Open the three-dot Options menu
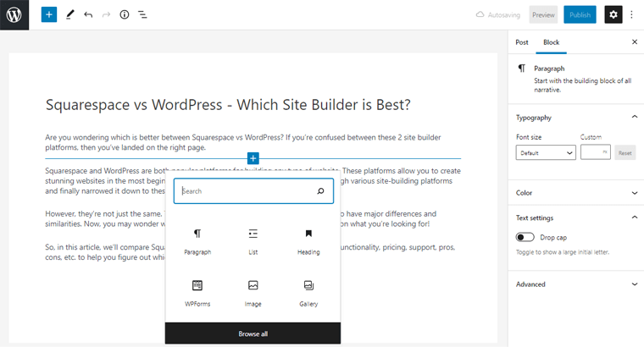The width and height of the screenshot is (644, 347). (631, 14)
